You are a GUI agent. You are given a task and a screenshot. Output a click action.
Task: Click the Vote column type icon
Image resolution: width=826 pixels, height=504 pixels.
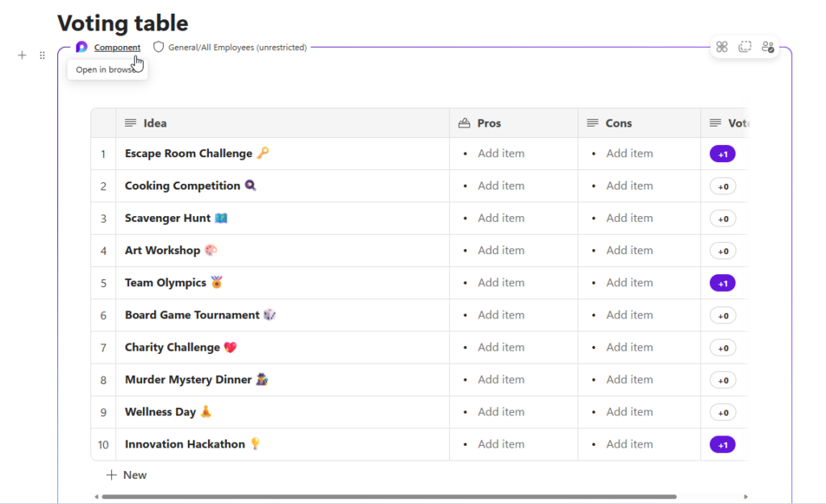715,123
